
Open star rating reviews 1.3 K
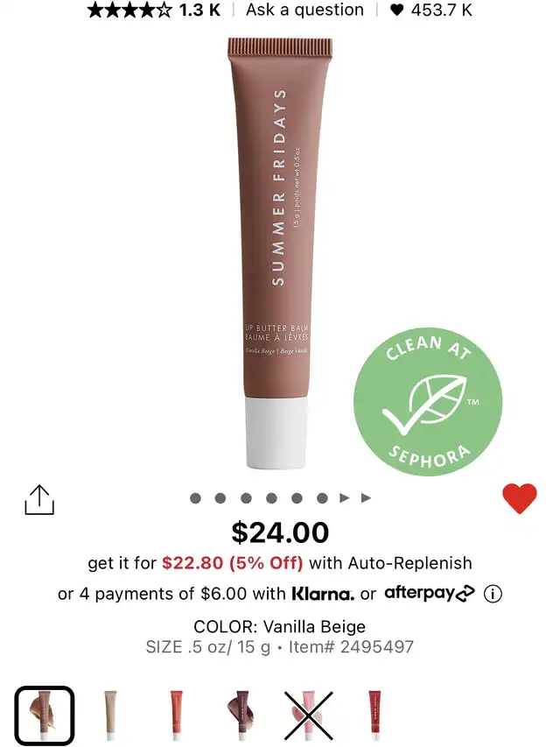pyautogui.click(x=154, y=10)
